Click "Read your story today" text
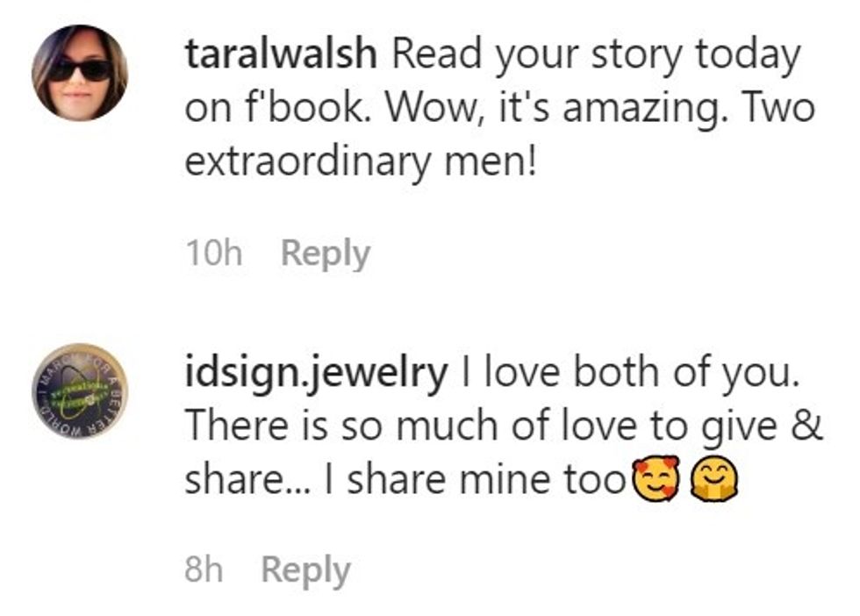The image size is (860, 616). (x=595, y=56)
